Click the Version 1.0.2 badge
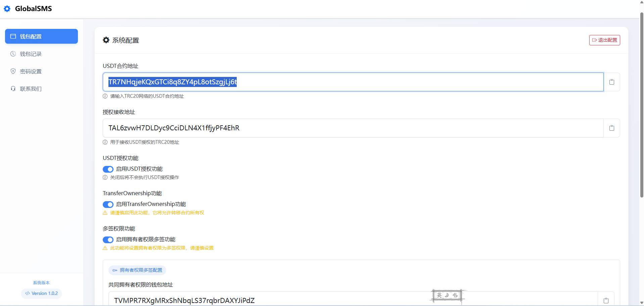The height and width of the screenshot is (306, 644). (x=41, y=293)
